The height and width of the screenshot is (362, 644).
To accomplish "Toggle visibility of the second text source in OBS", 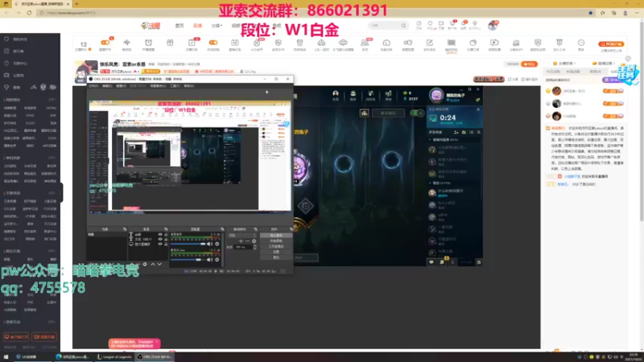I will pyautogui.click(x=160, y=239).
